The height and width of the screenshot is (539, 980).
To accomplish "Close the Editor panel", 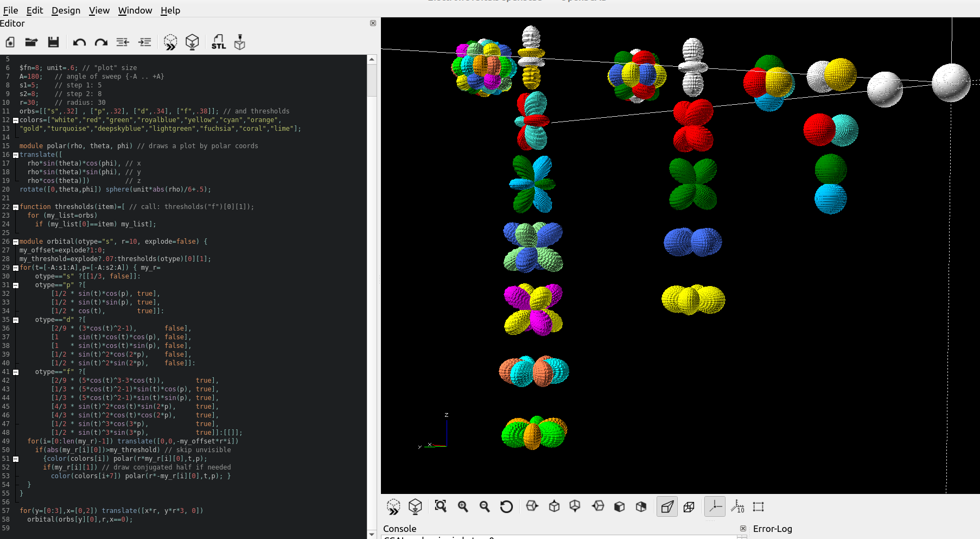I will click(373, 23).
